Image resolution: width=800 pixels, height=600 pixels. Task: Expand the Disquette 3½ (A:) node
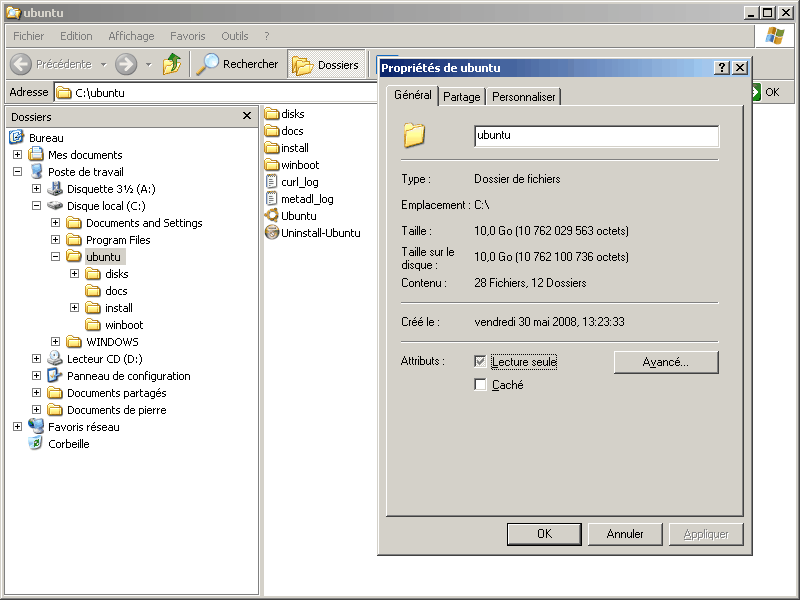[36, 188]
